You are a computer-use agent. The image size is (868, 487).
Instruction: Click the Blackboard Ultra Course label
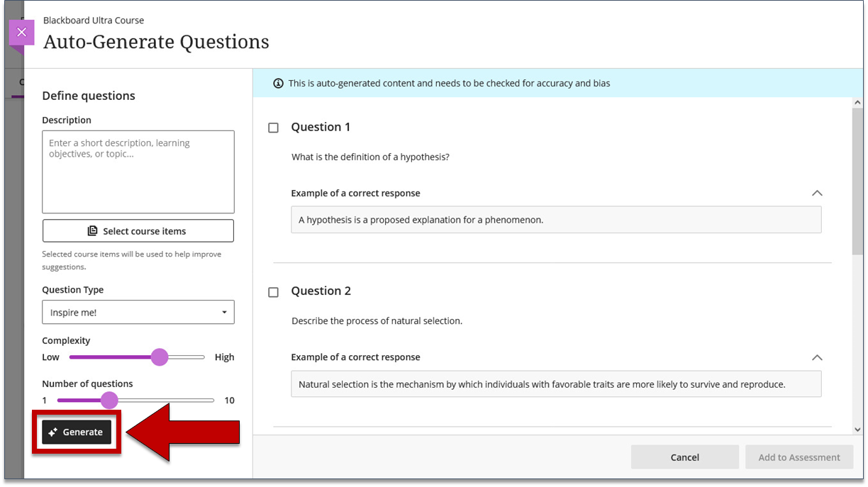click(x=94, y=21)
